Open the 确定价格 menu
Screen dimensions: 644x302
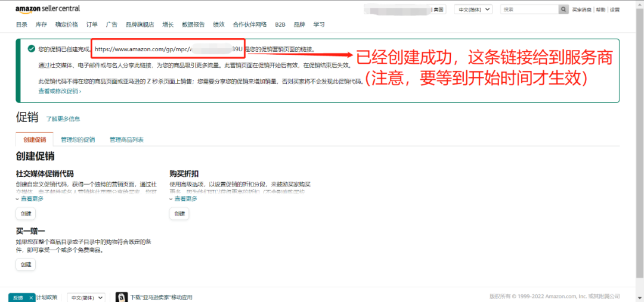click(x=67, y=24)
